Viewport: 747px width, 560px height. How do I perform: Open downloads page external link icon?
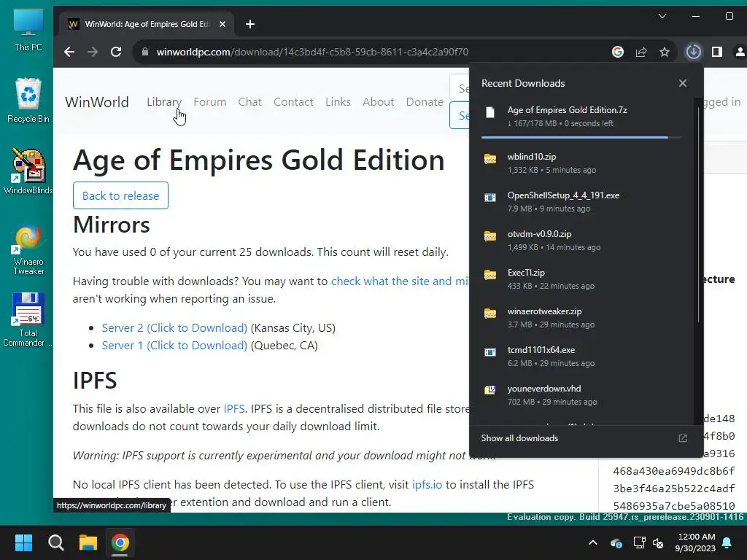click(x=683, y=438)
